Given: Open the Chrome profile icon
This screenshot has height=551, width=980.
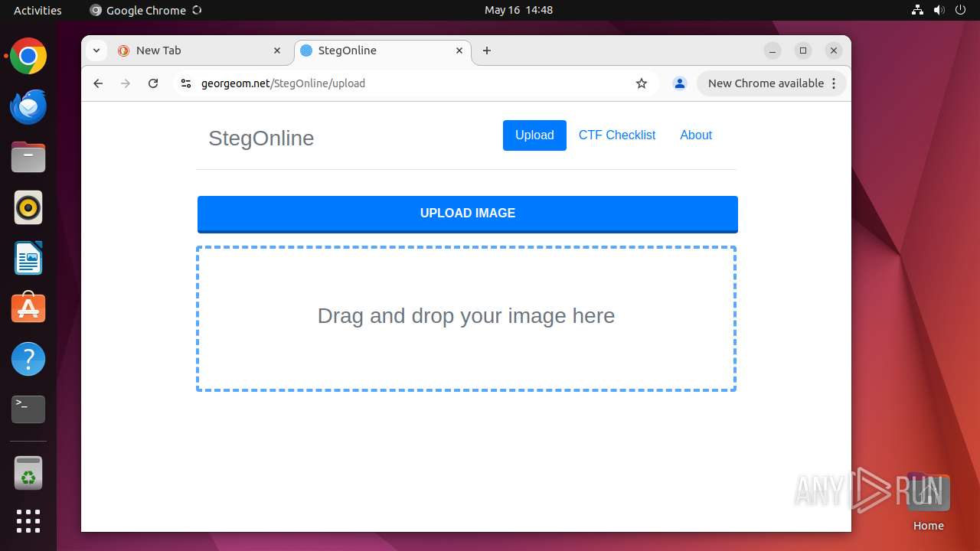Looking at the screenshot, I should click(x=679, y=83).
